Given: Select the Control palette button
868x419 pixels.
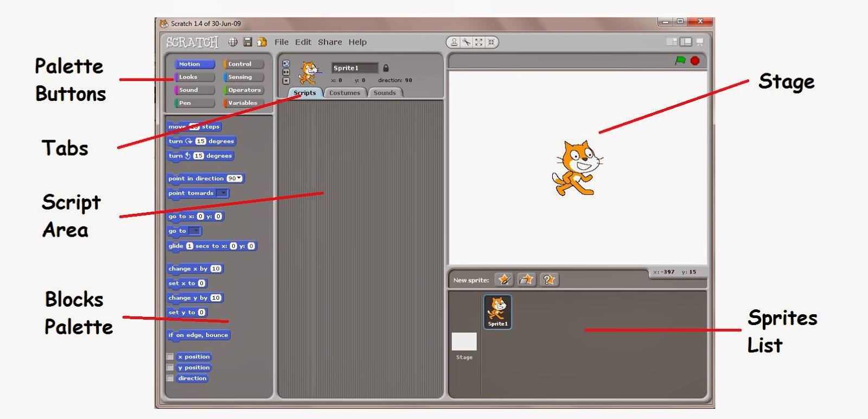Looking at the screenshot, I should (244, 64).
